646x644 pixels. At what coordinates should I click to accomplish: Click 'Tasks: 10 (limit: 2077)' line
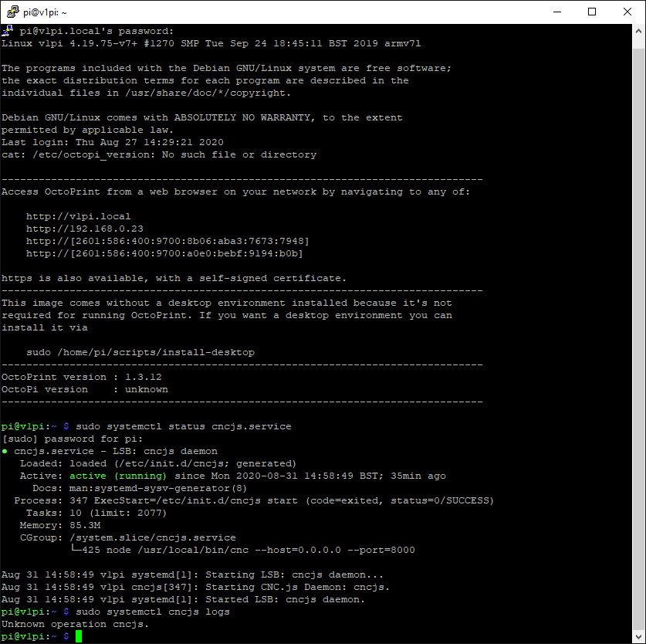pyautogui.click(x=96, y=514)
